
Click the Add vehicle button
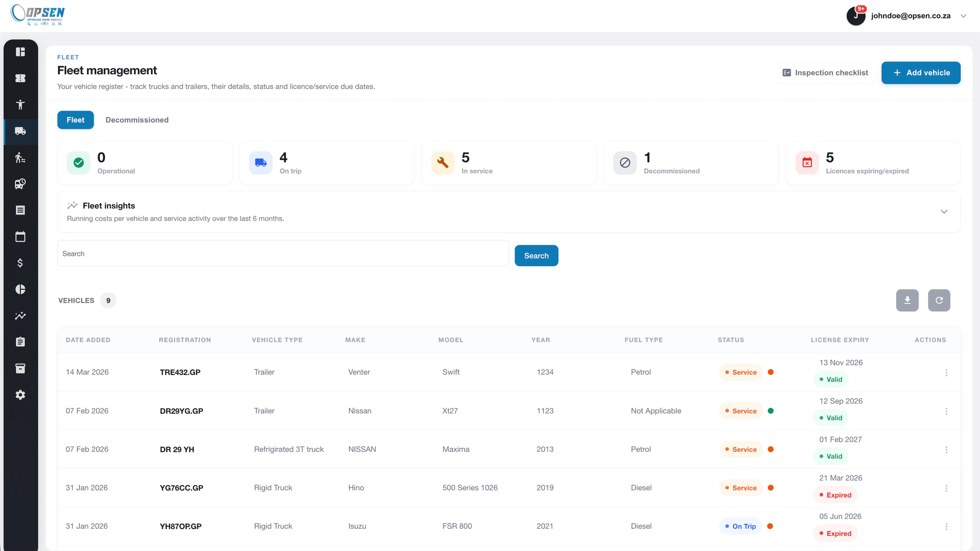click(921, 73)
